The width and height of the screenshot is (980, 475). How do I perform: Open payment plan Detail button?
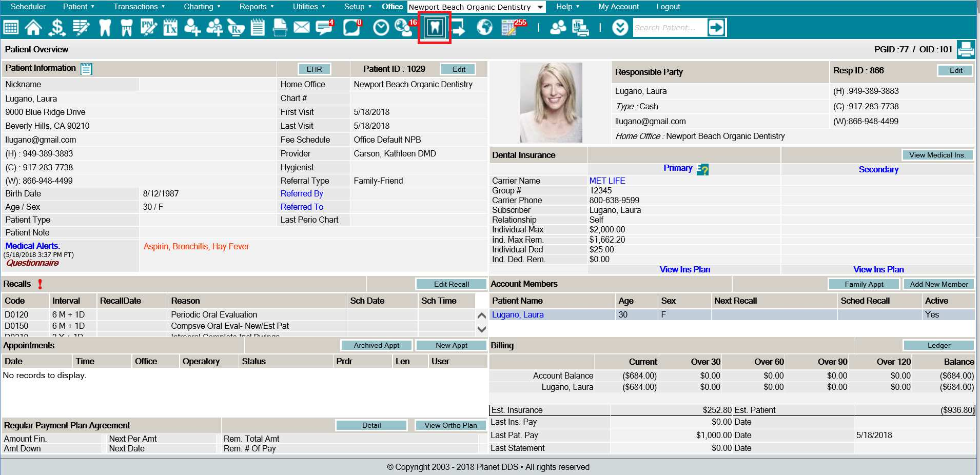click(371, 425)
